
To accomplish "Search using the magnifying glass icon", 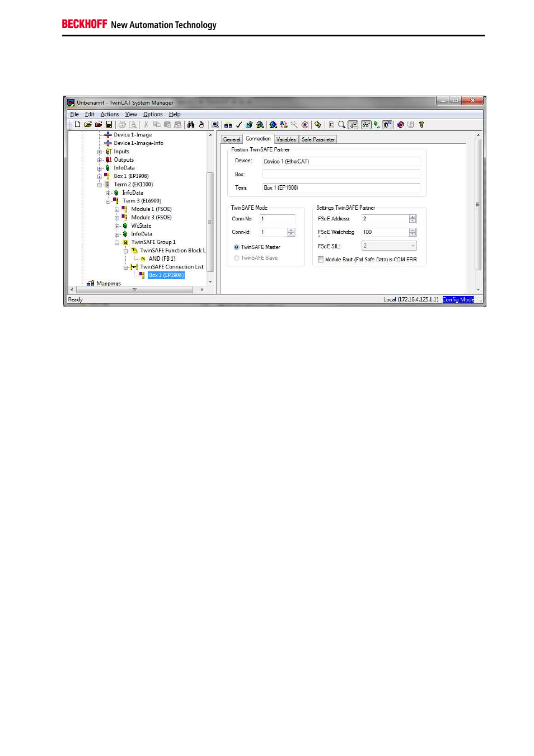I will [341, 125].
